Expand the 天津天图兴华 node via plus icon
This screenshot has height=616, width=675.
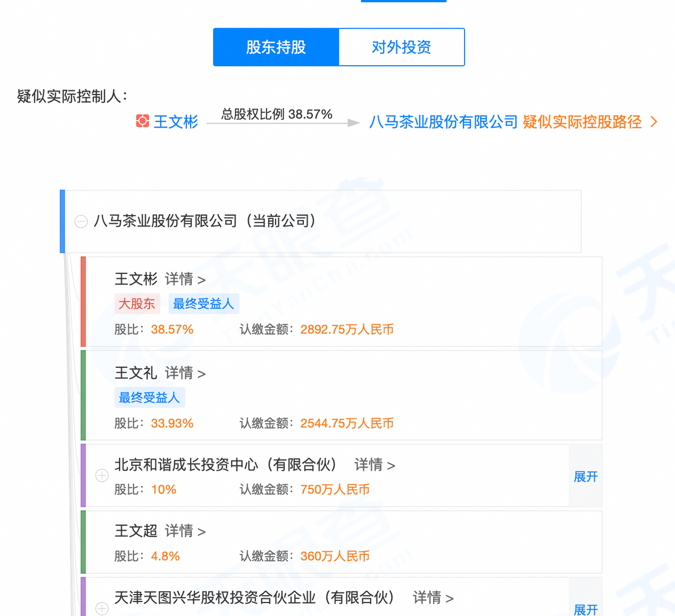[102, 608]
